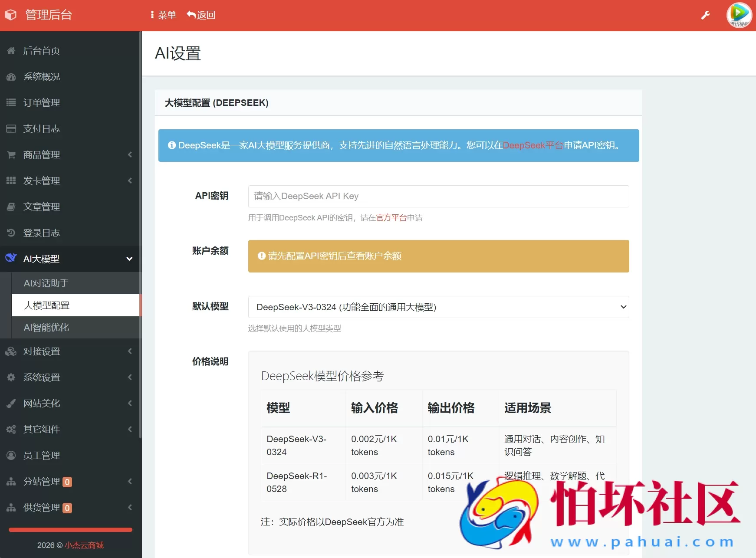Click the 登录日志 history icon

coord(11,233)
